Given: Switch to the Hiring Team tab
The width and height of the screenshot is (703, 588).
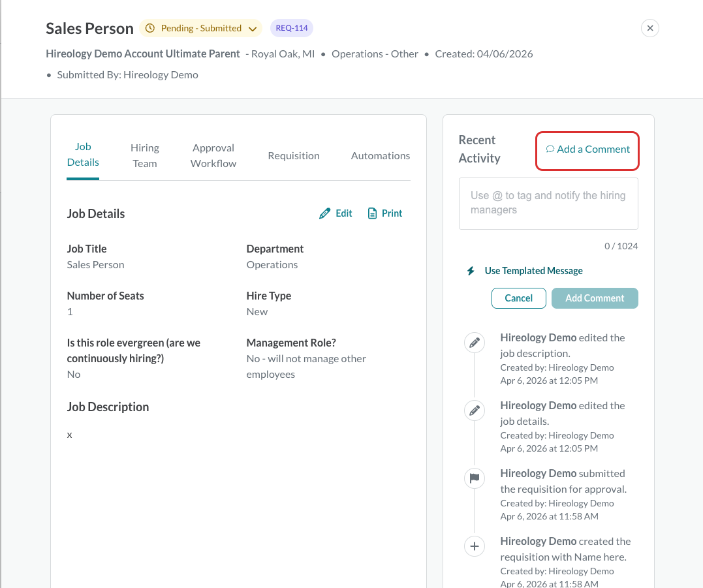Looking at the screenshot, I should [145, 155].
